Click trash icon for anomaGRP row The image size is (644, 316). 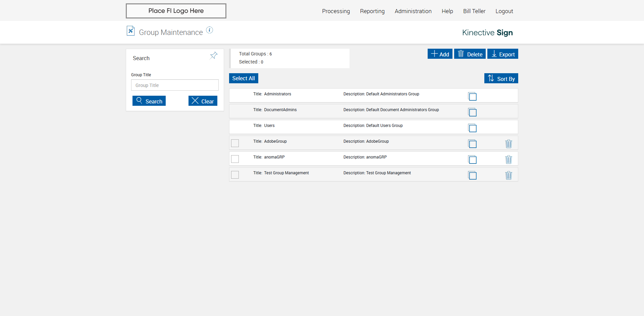click(508, 160)
